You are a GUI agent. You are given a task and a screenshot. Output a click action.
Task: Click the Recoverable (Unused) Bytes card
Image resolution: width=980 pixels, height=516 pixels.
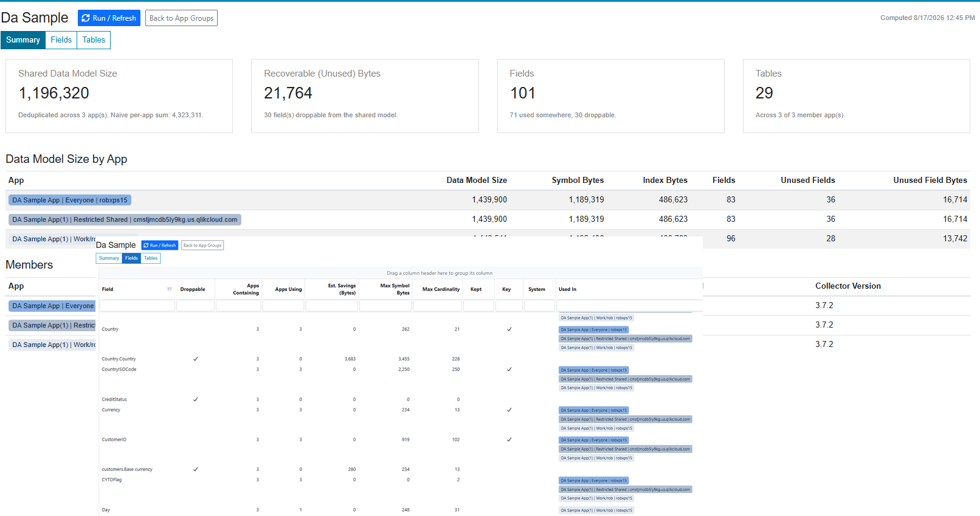[x=365, y=96]
